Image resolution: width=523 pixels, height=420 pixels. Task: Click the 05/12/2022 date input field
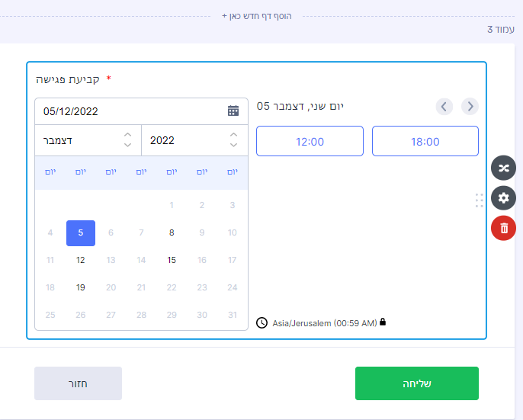click(x=130, y=111)
